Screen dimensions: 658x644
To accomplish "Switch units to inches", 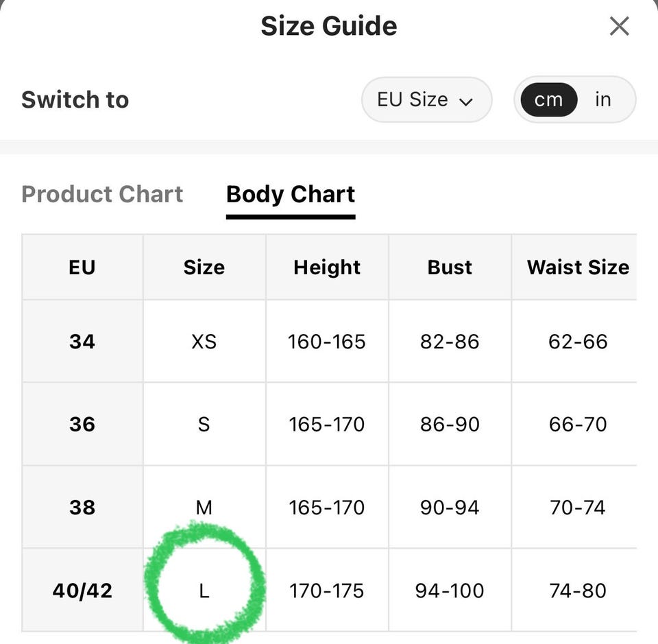I will click(603, 100).
